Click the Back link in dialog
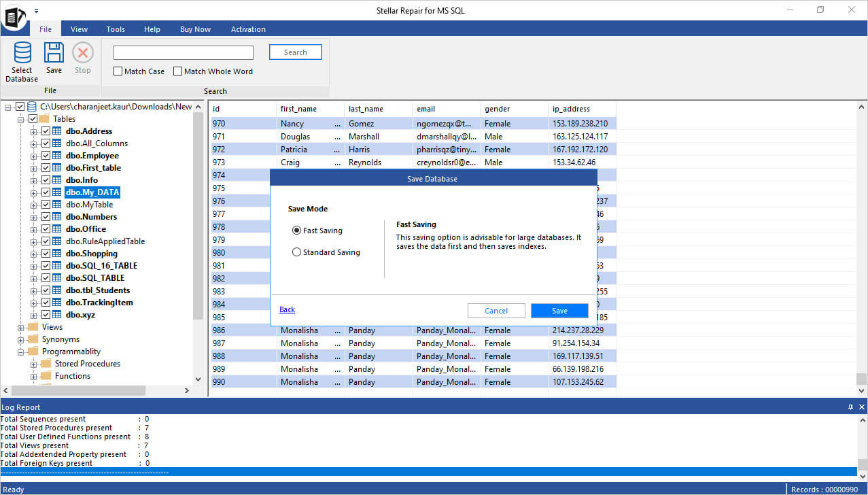The image size is (868, 495). [x=287, y=309]
